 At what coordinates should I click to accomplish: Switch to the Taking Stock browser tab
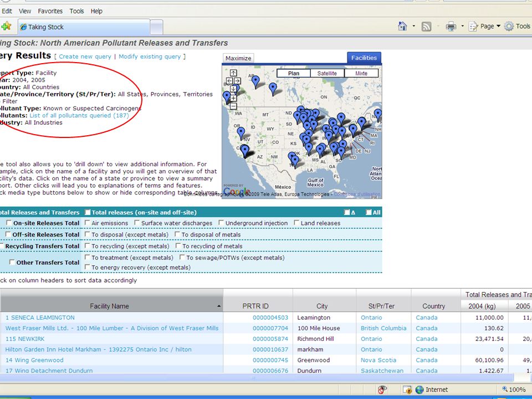click(x=84, y=27)
